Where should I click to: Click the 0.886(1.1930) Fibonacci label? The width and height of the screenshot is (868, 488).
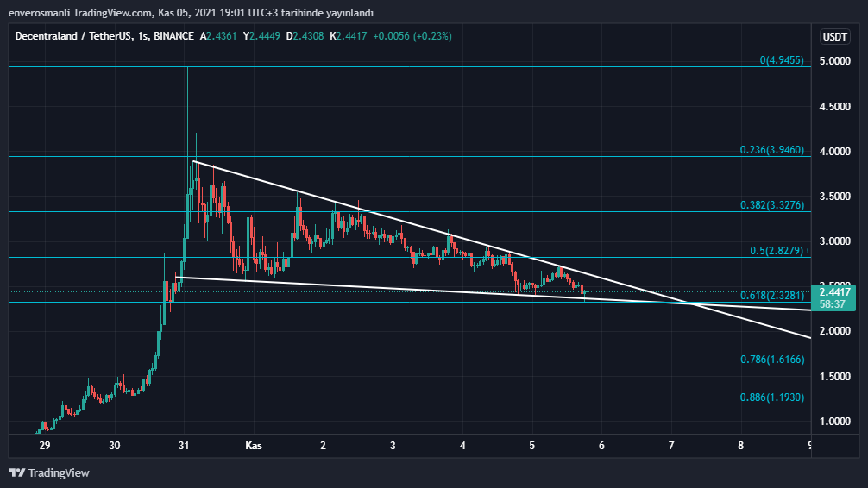[x=771, y=397]
